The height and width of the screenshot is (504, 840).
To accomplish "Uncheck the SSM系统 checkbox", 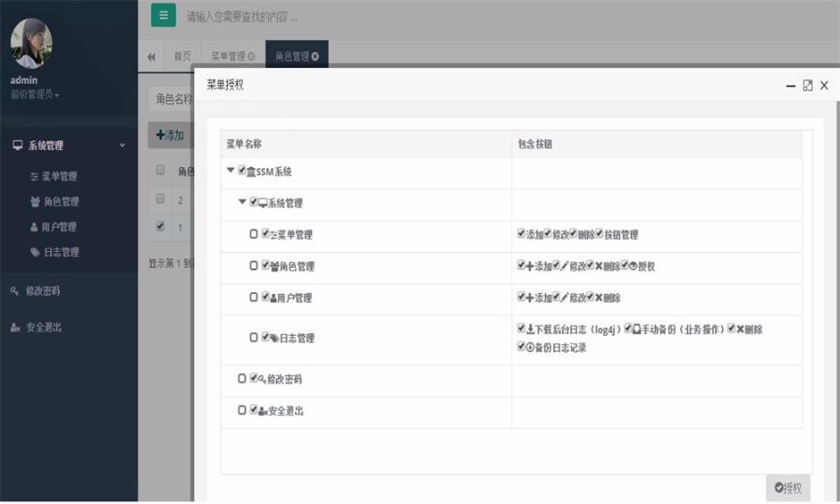I will click(242, 170).
